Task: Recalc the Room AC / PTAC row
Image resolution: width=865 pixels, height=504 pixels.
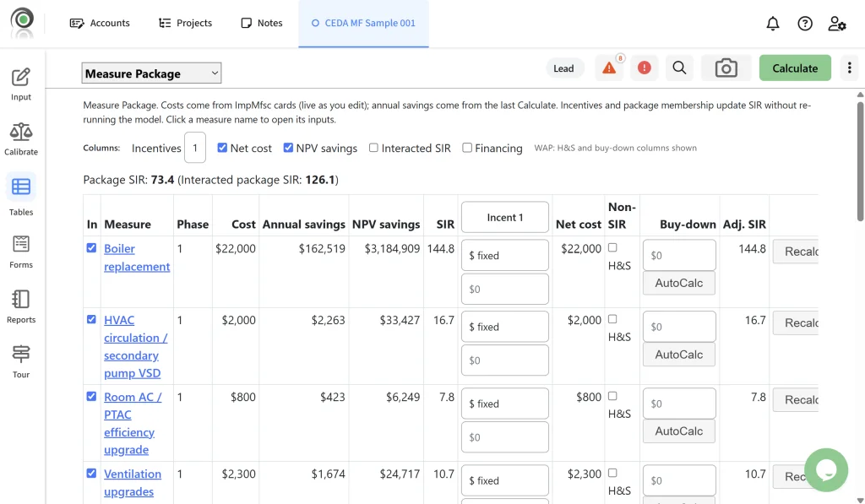Action: click(x=796, y=400)
